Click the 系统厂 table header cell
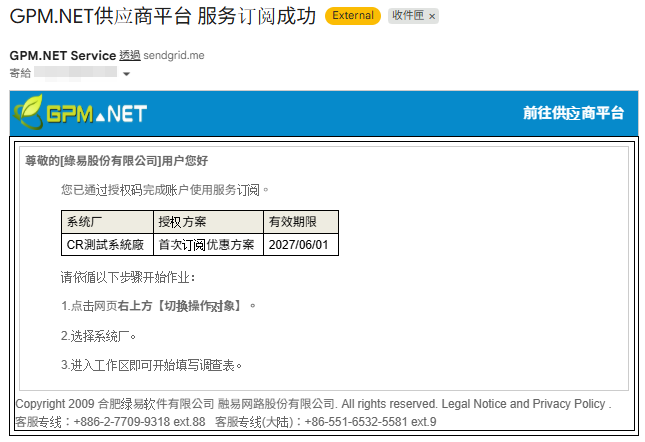Screen dimensions: 645x442 107,222
